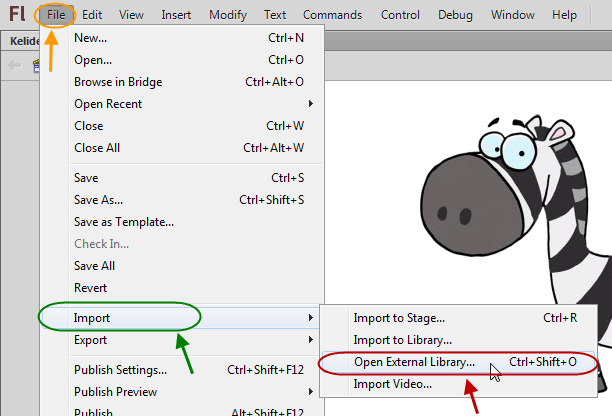Open the Edit menu
This screenshot has height=416, width=612.
pyautogui.click(x=92, y=15)
